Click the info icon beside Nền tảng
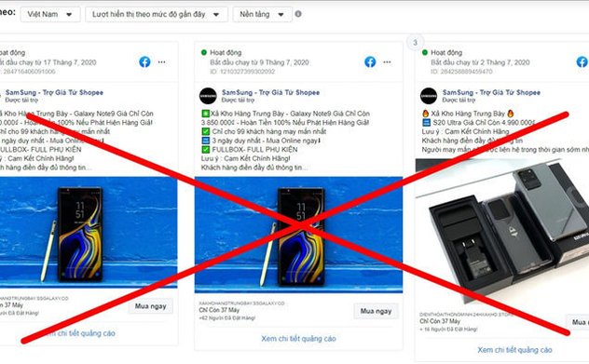Image resolution: width=589 pixels, height=364 pixels. (x=298, y=14)
